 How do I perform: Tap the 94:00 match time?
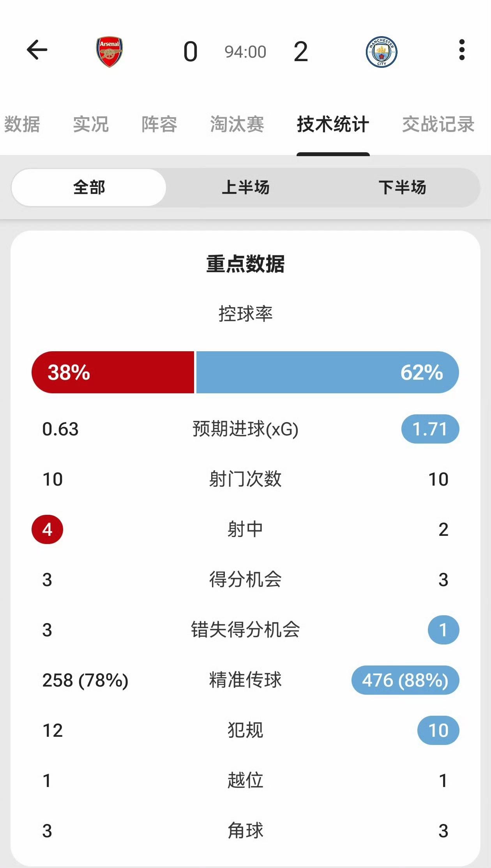[x=245, y=52]
